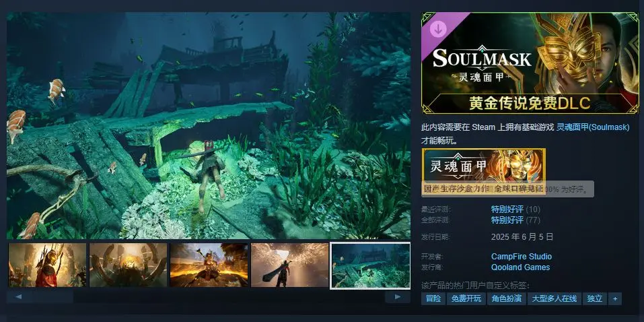Select the golden masked warrior thumbnail
The width and height of the screenshot is (644, 322).
(47, 265)
